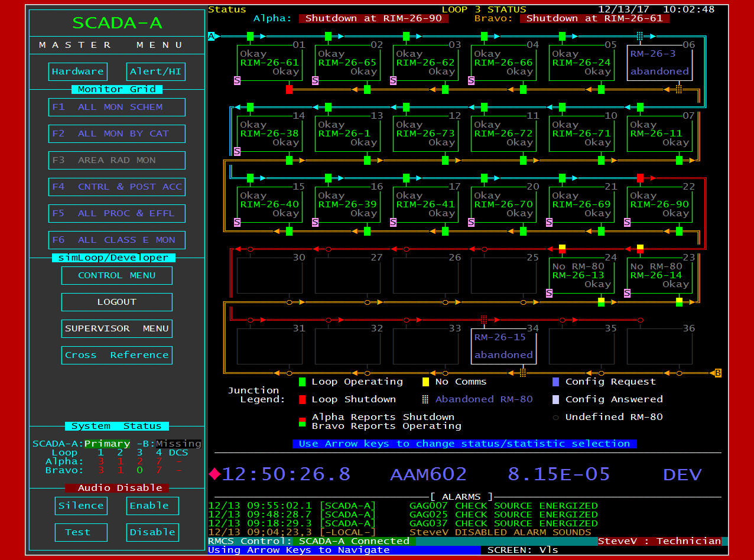Select the abandoned junction above RM-26-3

(x=640, y=36)
